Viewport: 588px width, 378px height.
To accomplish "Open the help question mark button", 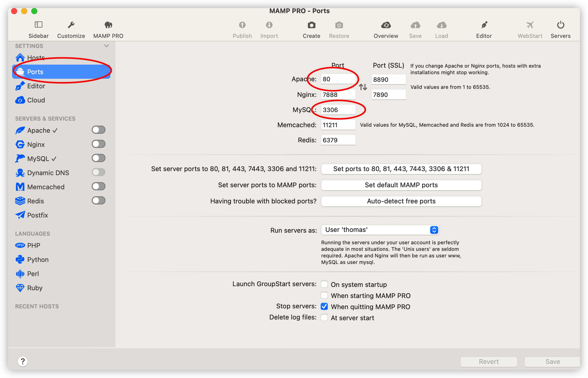I will pyautogui.click(x=23, y=361).
